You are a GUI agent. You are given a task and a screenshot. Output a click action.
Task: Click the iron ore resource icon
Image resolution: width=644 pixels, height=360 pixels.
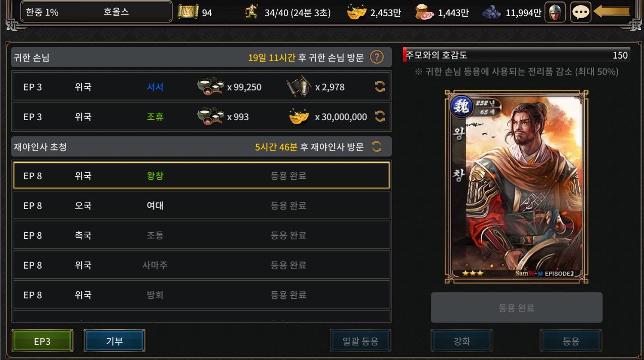click(492, 12)
